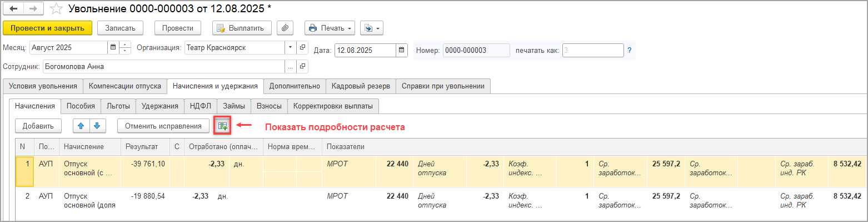Move row up with blue arrow
The image size is (868, 222).
(x=82, y=126)
